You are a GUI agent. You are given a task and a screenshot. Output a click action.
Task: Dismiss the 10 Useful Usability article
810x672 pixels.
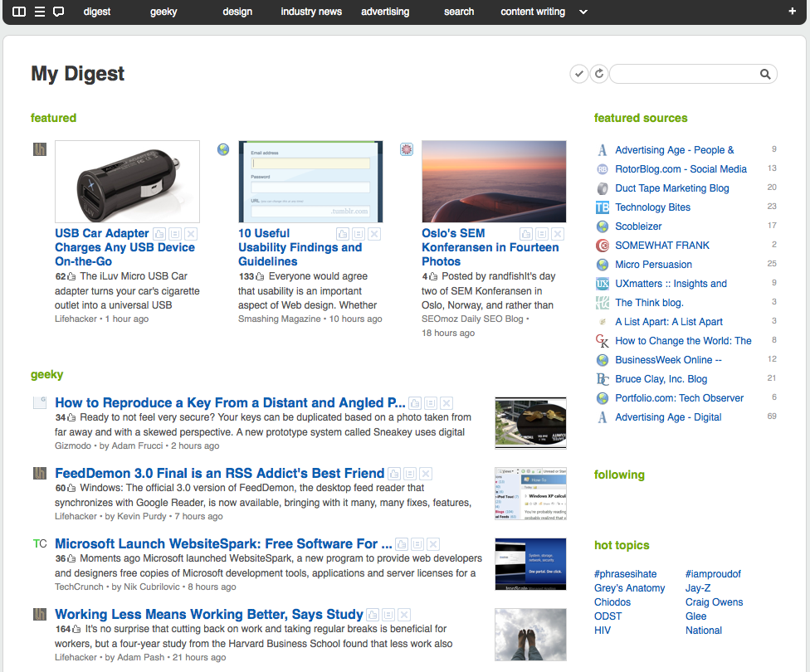coord(374,234)
